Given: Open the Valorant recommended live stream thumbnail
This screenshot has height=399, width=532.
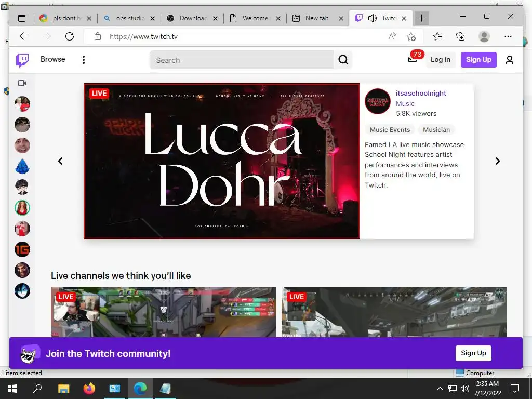Looking at the screenshot, I should click(x=164, y=312).
